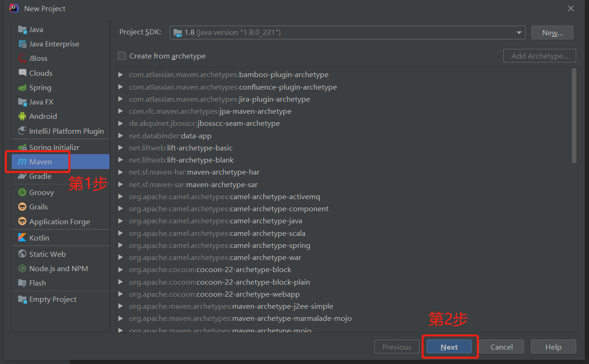Select the Maven m icon

[22, 162]
